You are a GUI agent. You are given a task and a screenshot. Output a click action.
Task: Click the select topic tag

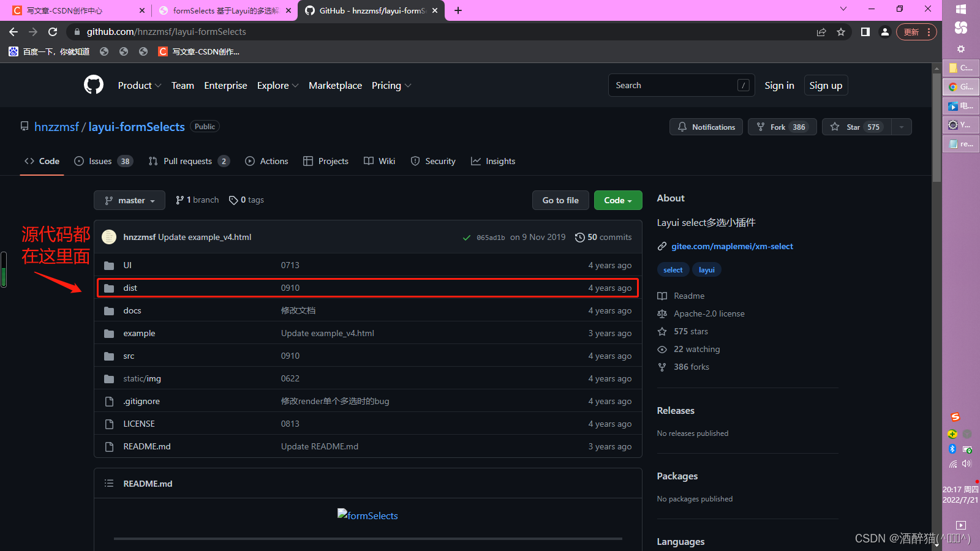click(673, 270)
